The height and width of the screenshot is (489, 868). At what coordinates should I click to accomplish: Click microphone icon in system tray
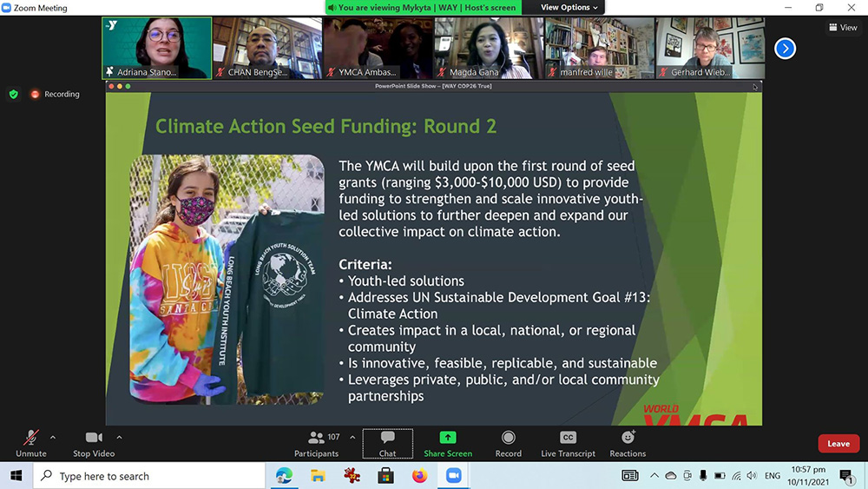(703, 476)
